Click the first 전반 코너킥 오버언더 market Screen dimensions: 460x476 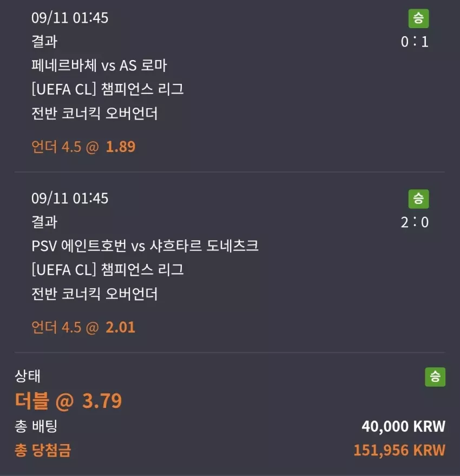click(x=94, y=113)
